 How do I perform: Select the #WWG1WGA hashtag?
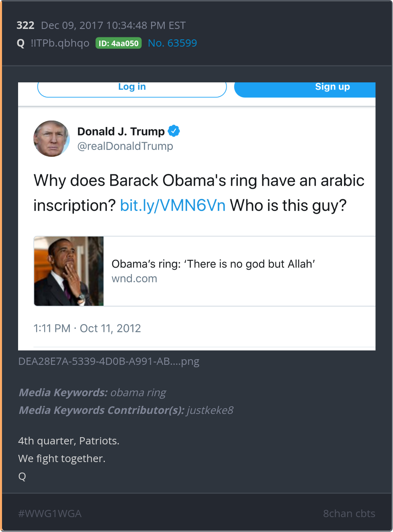[50, 514]
